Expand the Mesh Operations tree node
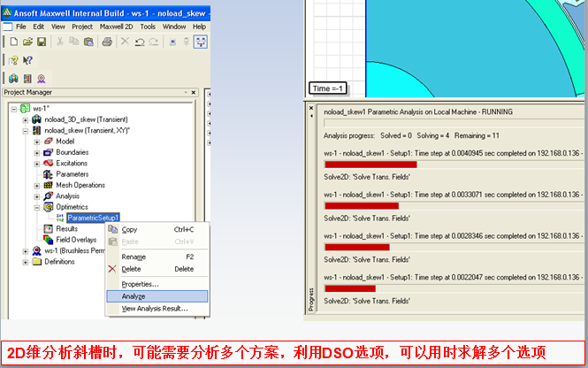The width and height of the screenshot is (588, 368). (37, 186)
